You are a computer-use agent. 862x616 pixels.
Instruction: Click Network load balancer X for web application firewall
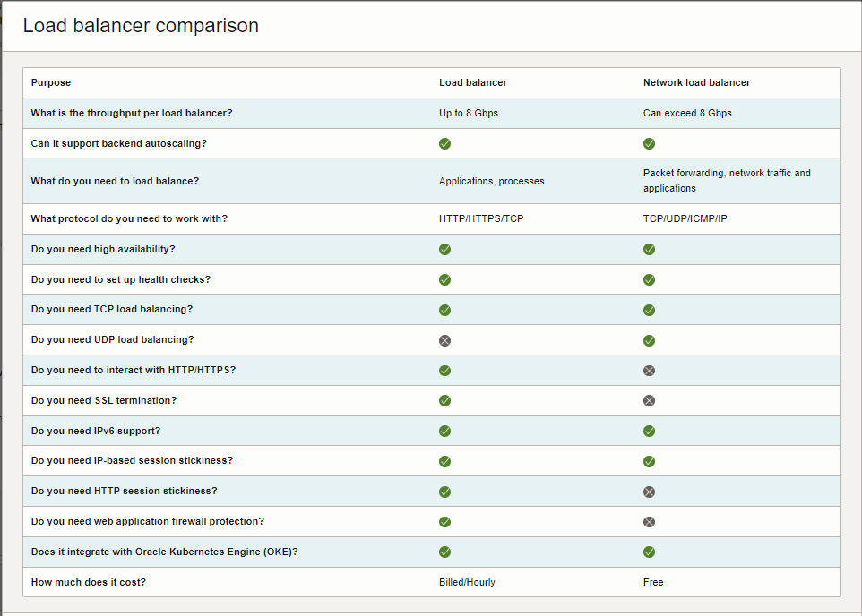pos(649,522)
